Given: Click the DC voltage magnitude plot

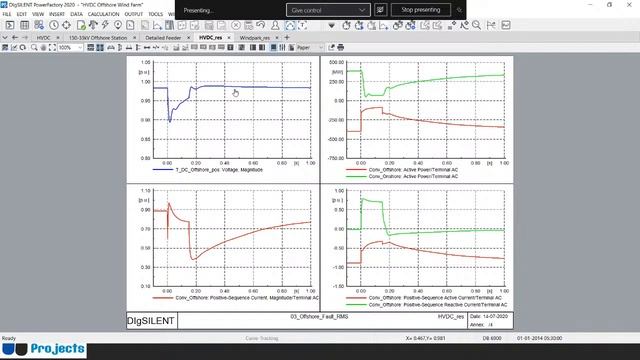Looking at the screenshot, I should point(232,110).
